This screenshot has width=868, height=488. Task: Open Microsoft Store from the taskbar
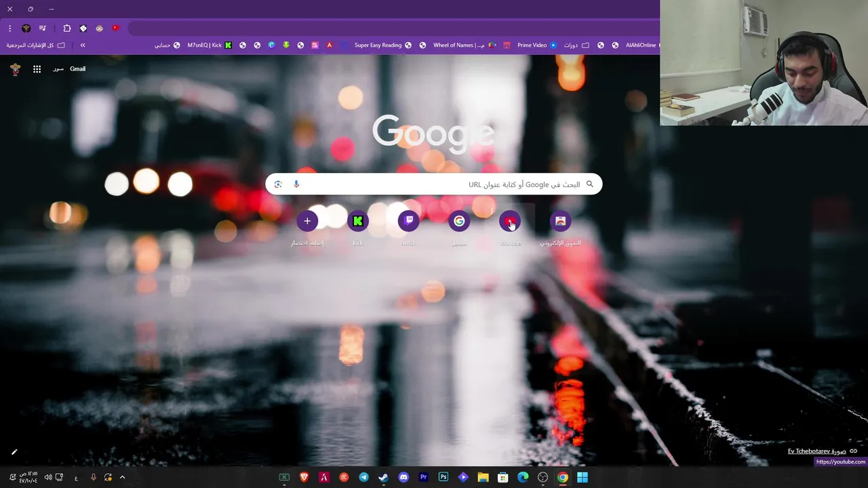502,477
